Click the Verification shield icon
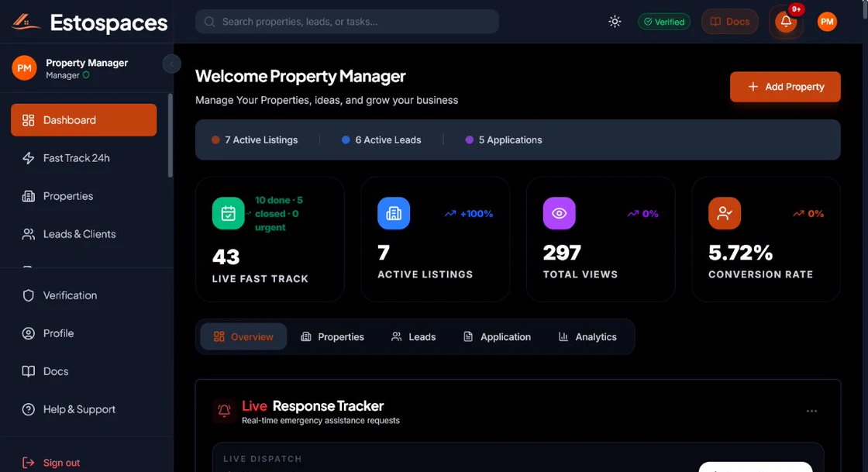Screen dimensions: 868x472 (x=28, y=295)
